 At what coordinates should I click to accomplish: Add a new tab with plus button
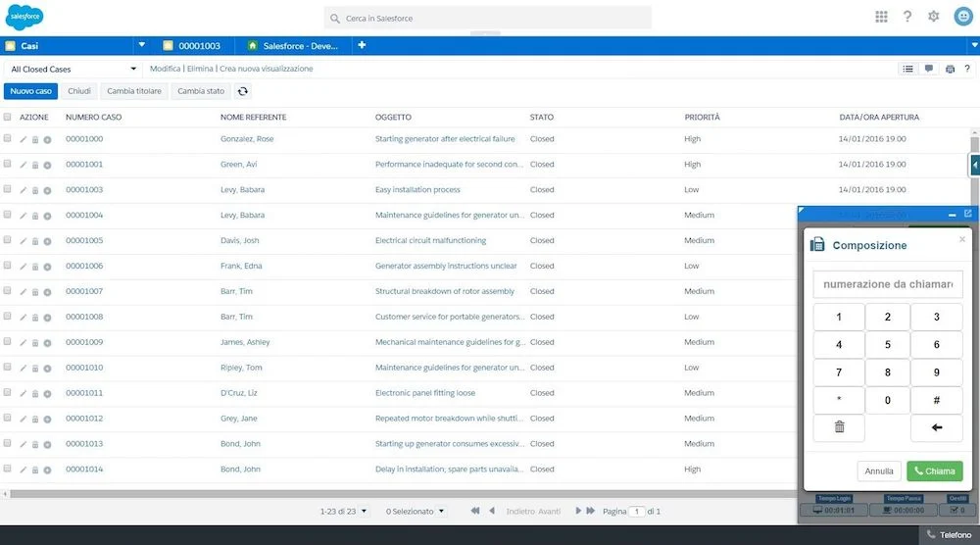pos(362,45)
